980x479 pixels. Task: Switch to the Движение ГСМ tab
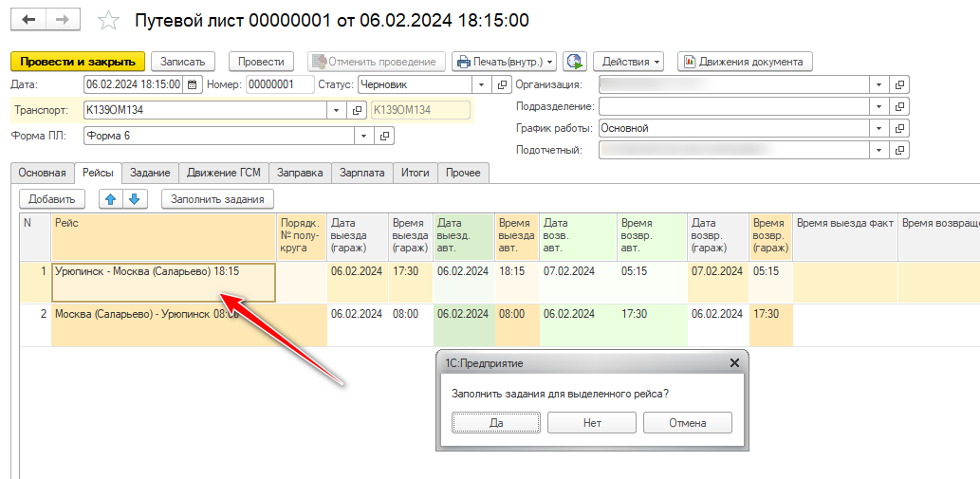pyautogui.click(x=223, y=173)
